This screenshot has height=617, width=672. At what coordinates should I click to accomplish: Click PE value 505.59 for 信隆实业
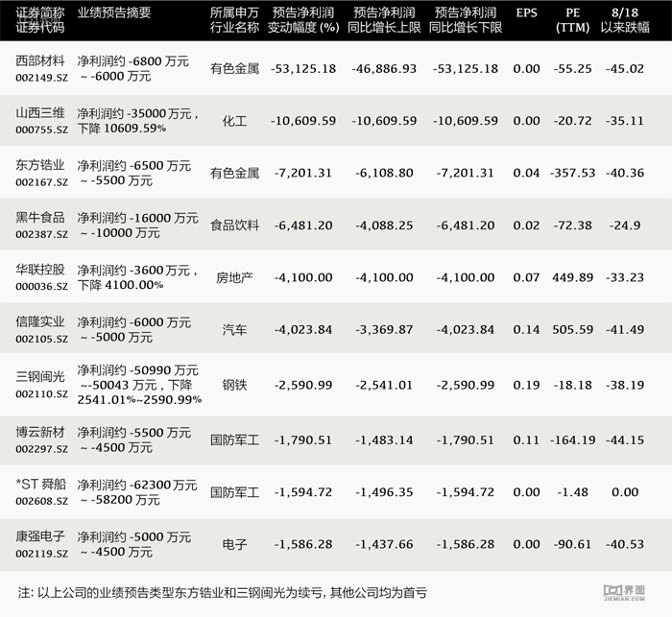tap(572, 329)
